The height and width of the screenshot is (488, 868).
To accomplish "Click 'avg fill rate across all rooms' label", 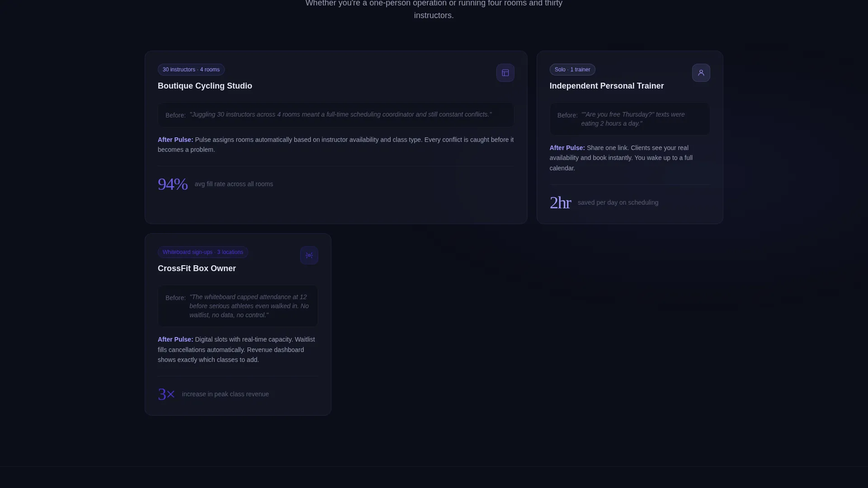I will point(234,184).
